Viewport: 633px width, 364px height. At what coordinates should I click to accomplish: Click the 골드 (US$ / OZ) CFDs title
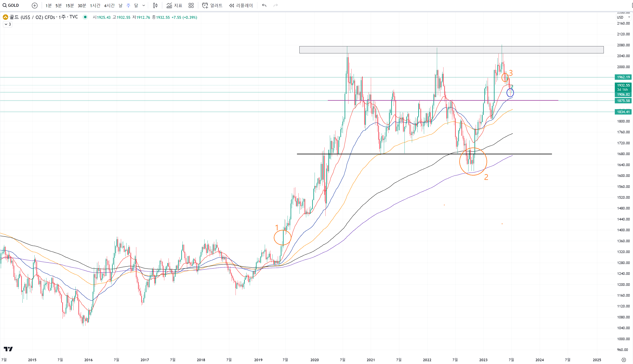[32, 17]
